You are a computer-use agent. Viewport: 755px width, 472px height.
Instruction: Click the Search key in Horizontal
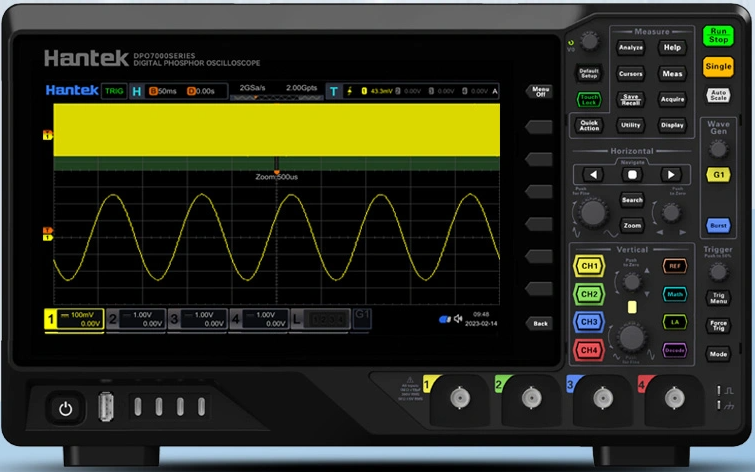point(632,200)
